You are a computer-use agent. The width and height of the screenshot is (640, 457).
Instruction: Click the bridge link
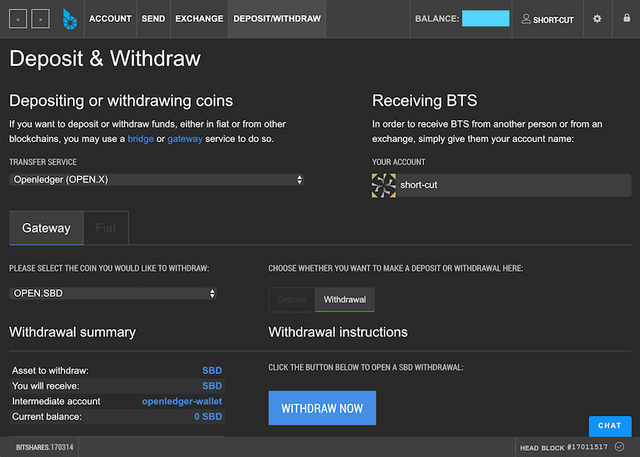point(141,139)
